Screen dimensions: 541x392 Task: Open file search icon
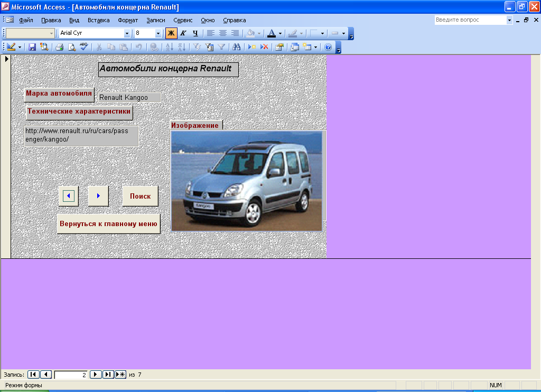44,47
